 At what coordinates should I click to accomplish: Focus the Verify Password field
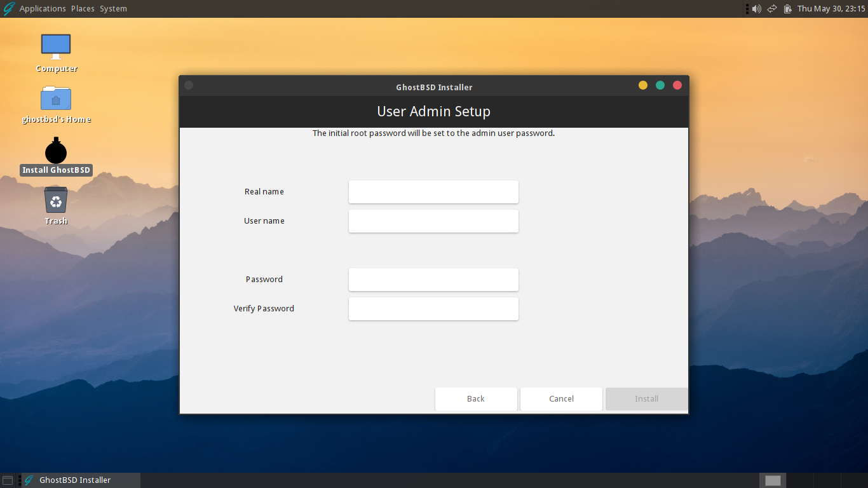point(433,309)
